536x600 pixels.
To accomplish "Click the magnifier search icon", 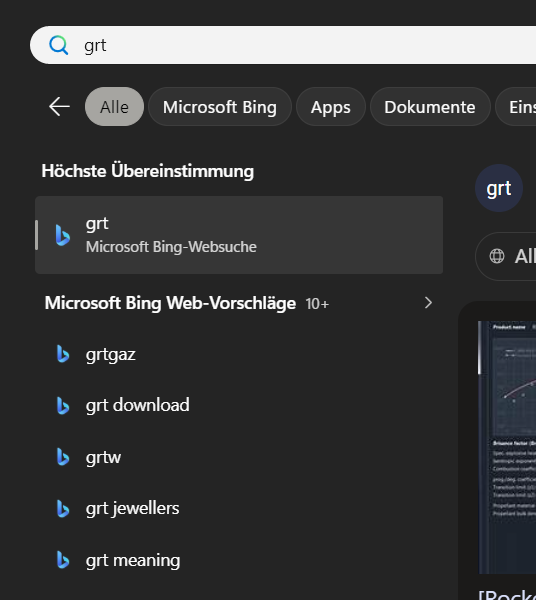I will click(59, 45).
